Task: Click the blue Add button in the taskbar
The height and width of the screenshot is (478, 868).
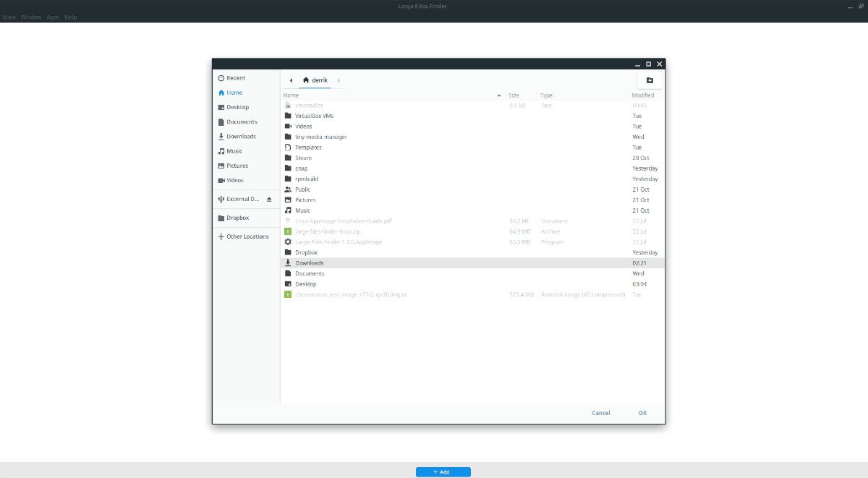Action: pos(443,471)
